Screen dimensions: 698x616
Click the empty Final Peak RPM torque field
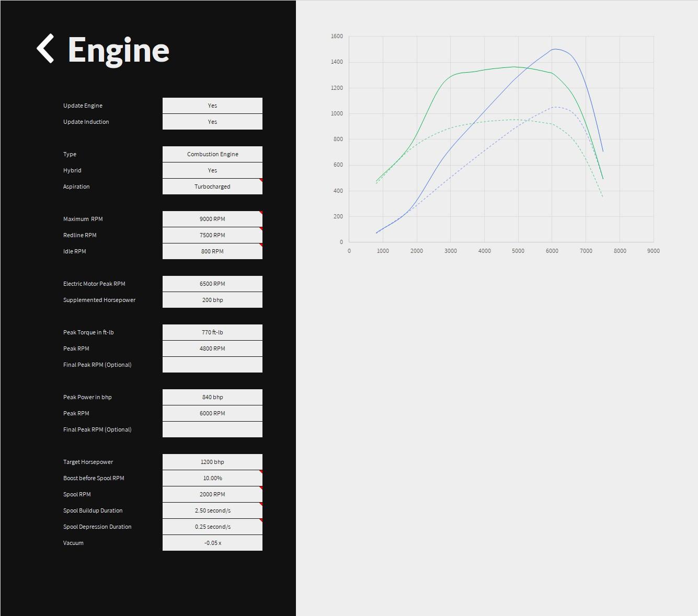click(x=212, y=365)
